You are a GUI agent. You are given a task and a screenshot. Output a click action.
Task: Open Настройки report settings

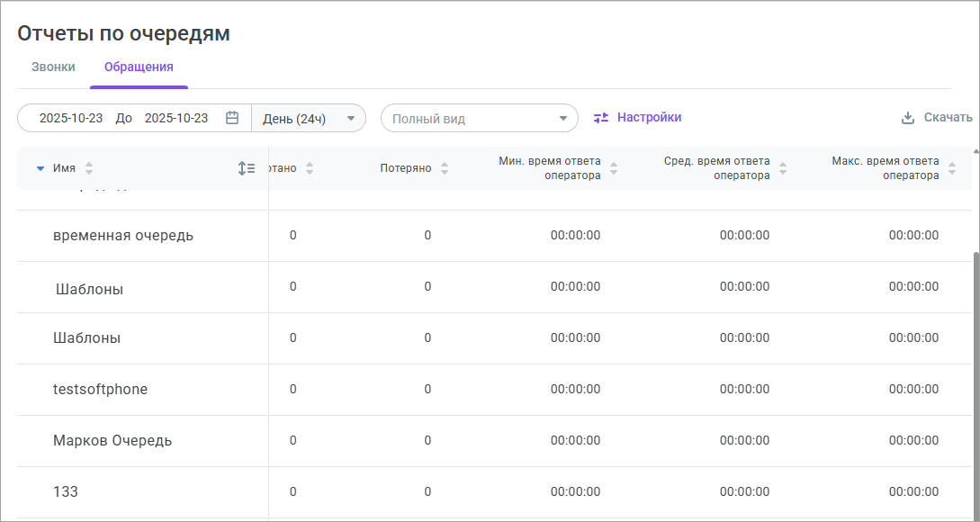648,118
